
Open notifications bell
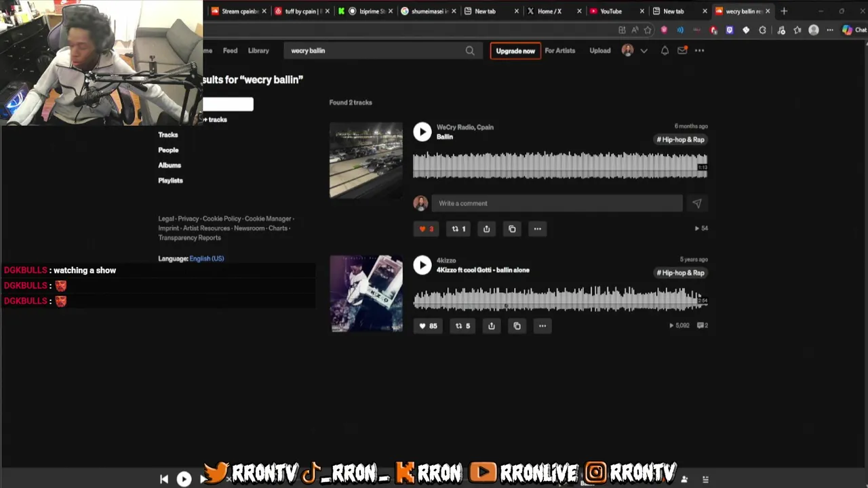pos(665,51)
